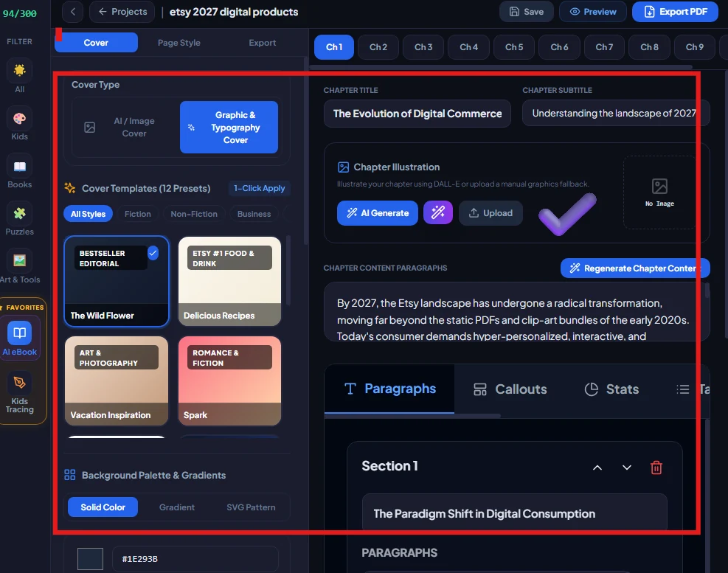
Task: Go to chapter Ch 8
Action: [649, 47]
